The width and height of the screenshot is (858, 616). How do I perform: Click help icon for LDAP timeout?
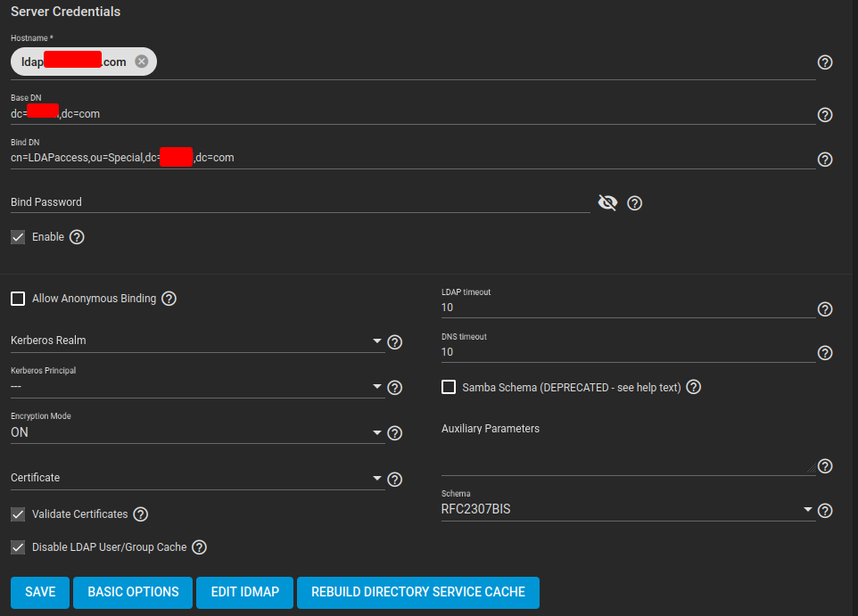(825, 309)
